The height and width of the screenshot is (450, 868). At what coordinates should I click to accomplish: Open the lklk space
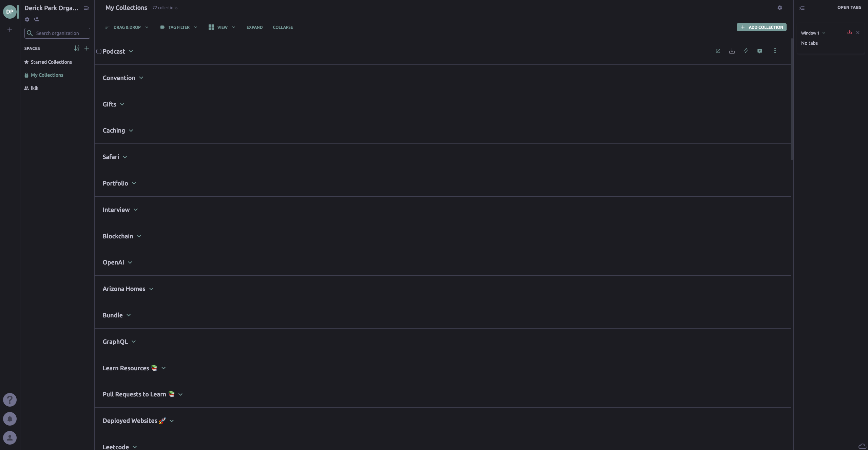pyautogui.click(x=34, y=88)
